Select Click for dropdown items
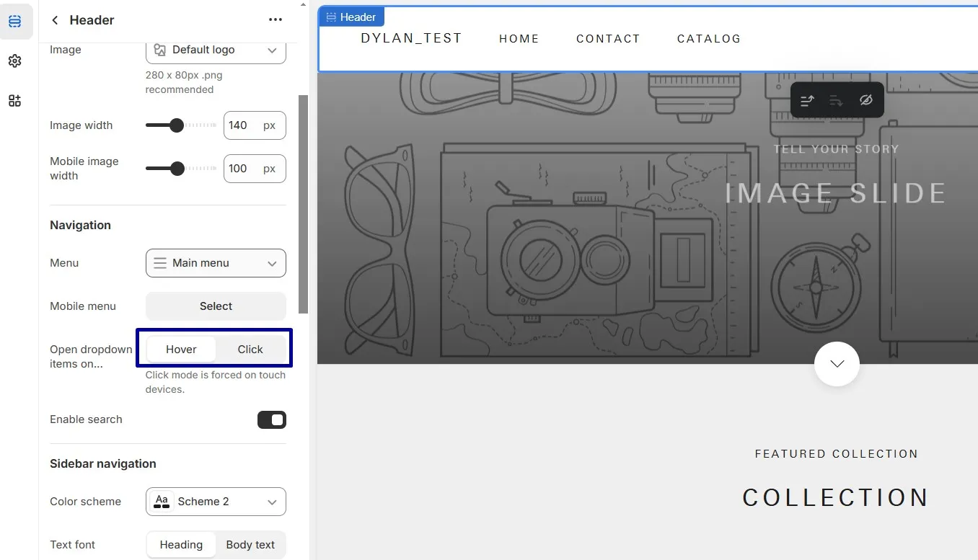Viewport: 978px width, 560px height. tap(250, 350)
